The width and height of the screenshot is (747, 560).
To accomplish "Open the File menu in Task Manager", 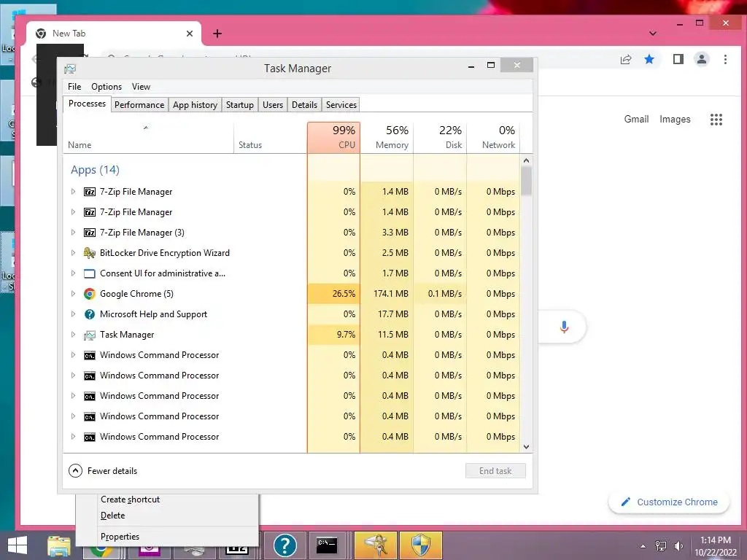I will tap(74, 87).
